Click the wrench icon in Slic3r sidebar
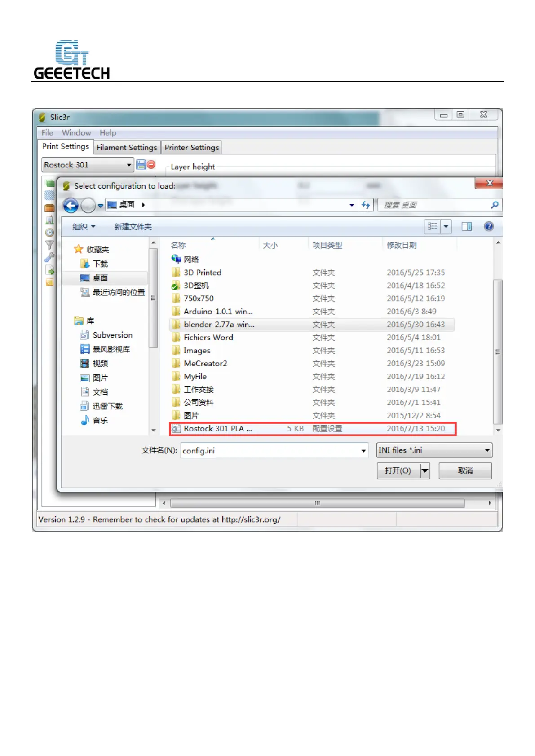The image size is (535, 756). [x=49, y=258]
